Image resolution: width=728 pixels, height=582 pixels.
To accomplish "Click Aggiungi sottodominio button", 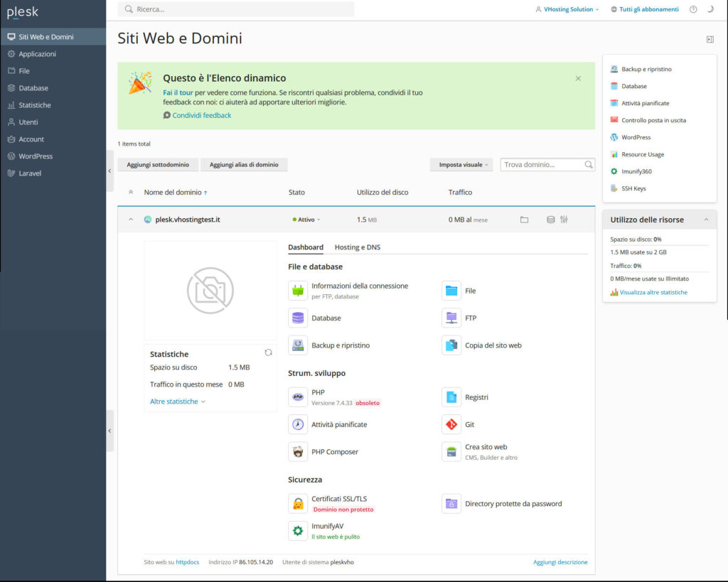I will [x=158, y=165].
